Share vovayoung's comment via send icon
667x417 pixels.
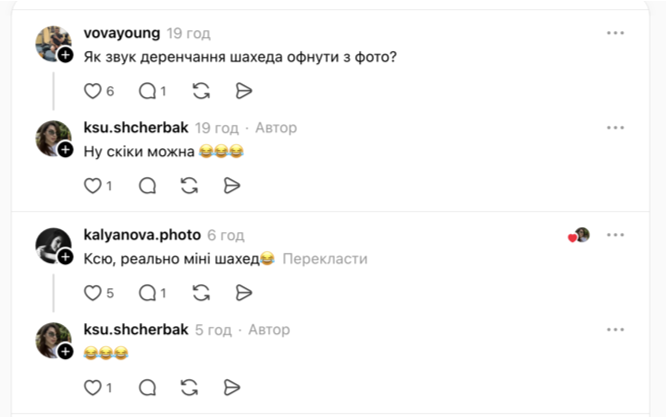tap(243, 91)
